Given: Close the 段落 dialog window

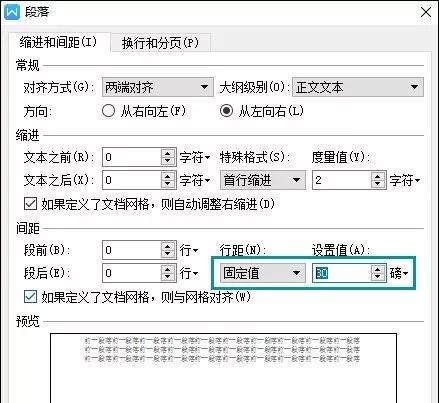Looking at the screenshot, I should click(426, 12).
